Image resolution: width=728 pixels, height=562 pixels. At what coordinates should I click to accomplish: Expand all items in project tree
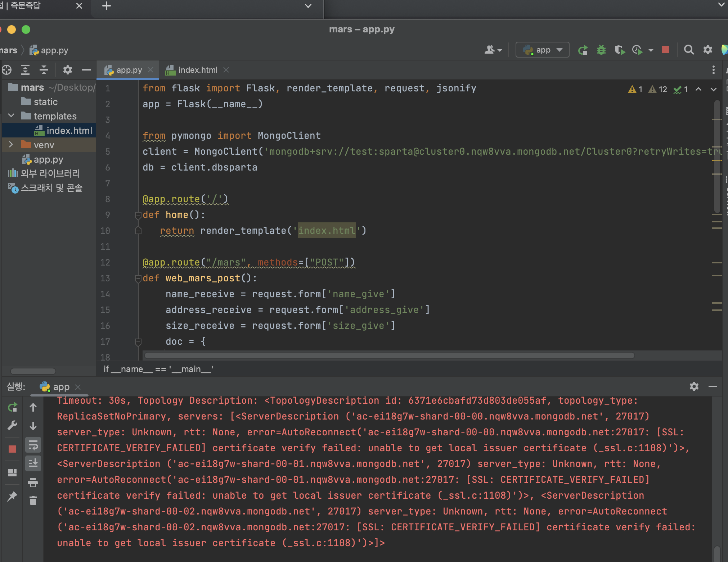click(25, 70)
